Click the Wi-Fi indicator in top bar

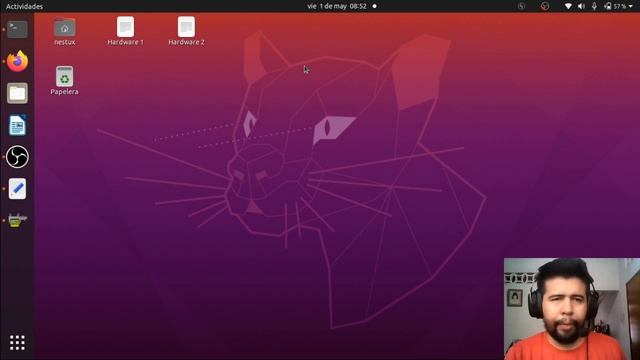click(568, 6)
